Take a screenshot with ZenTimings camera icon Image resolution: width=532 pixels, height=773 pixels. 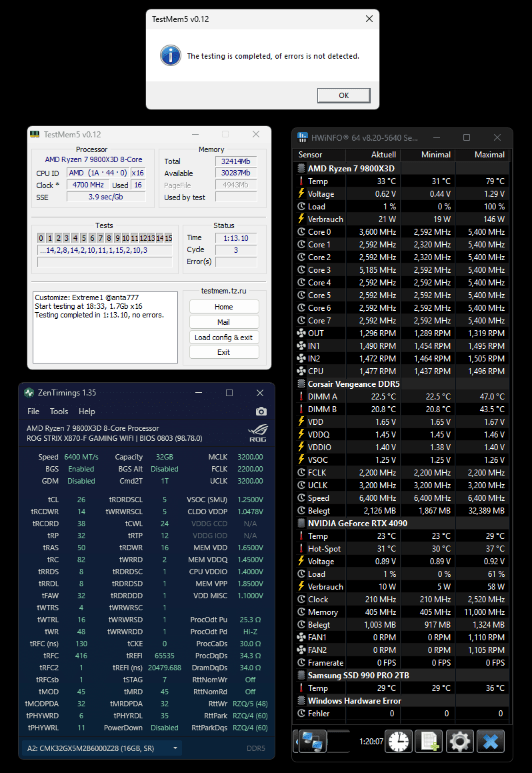tap(261, 411)
